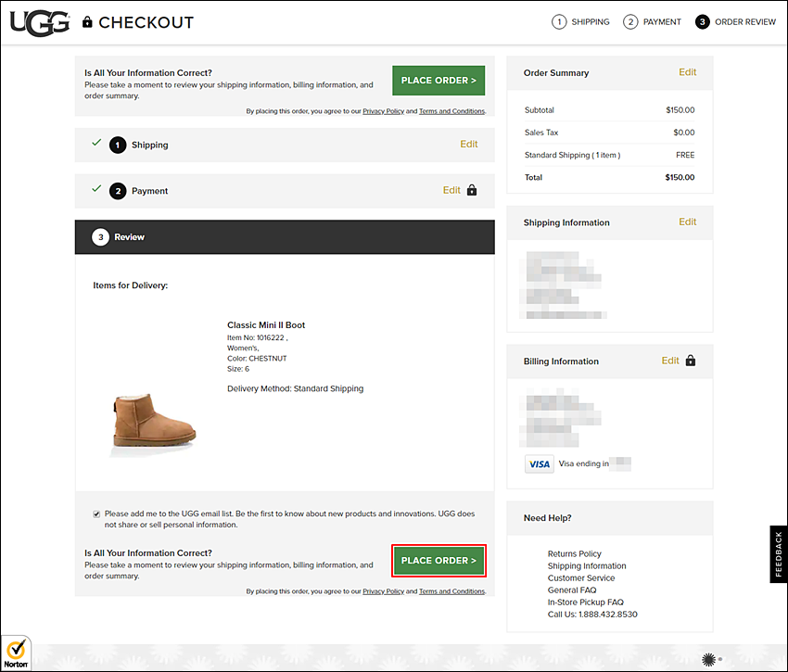Click the numbered 3 badge in Review bar
Screen dimensions: 788x672
tap(100, 237)
